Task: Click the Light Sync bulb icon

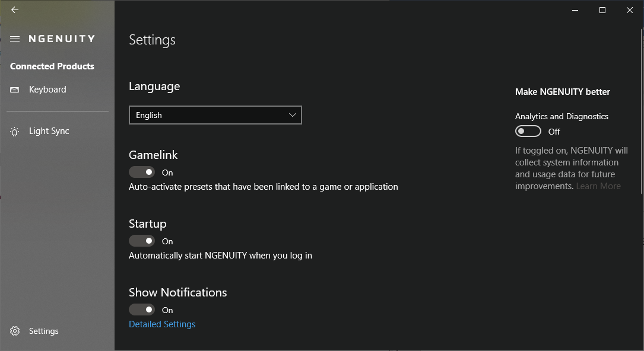Action: coord(15,132)
